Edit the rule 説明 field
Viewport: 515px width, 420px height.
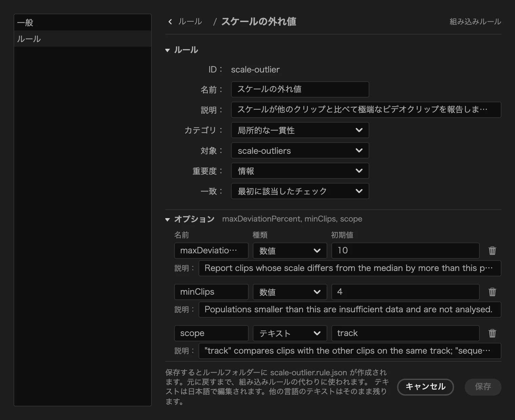click(366, 110)
